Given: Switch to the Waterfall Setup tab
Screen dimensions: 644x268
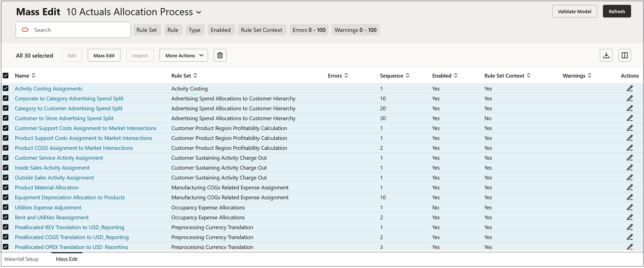Looking at the screenshot, I should 22,259.
